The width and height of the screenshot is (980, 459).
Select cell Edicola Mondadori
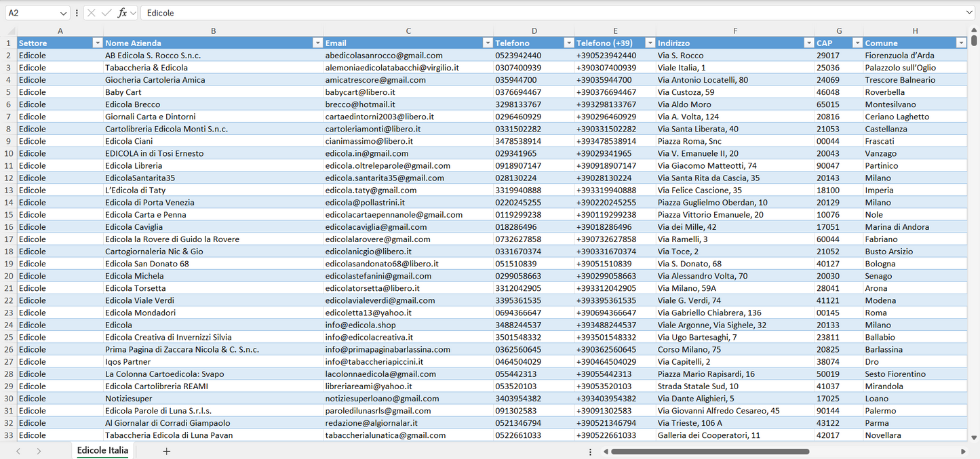tap(214, 313)
